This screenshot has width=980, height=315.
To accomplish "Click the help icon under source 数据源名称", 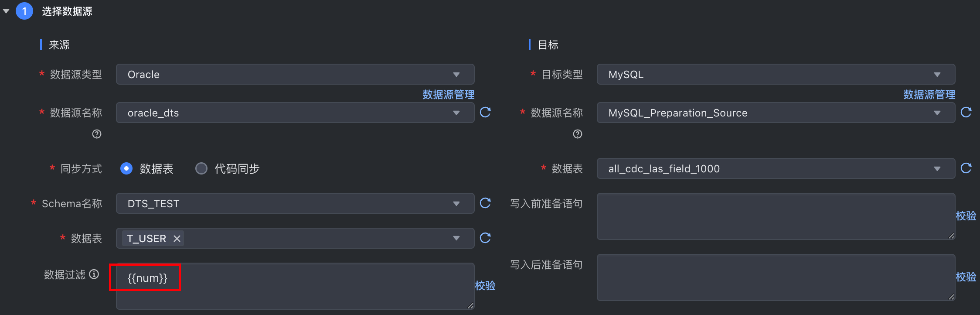I will pos(97,134).
